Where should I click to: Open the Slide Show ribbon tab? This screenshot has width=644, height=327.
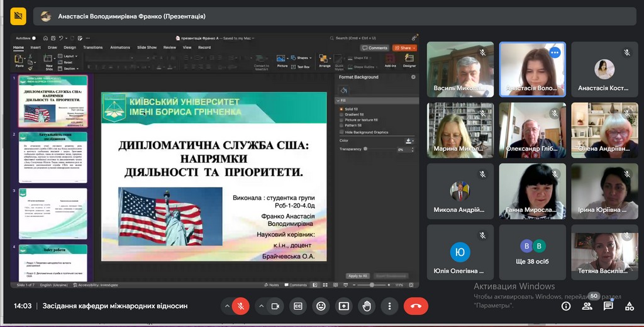tap(147, 47)
